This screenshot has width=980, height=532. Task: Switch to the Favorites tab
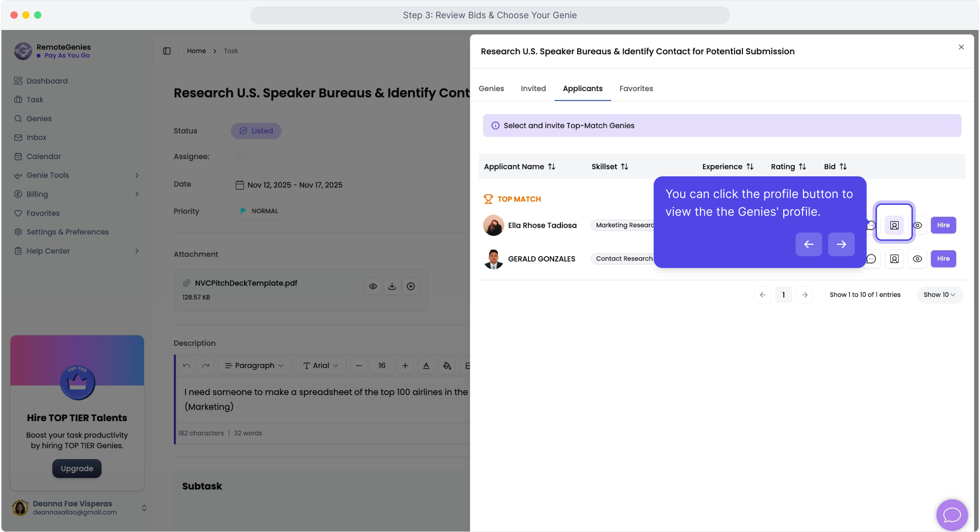[636, 89]
